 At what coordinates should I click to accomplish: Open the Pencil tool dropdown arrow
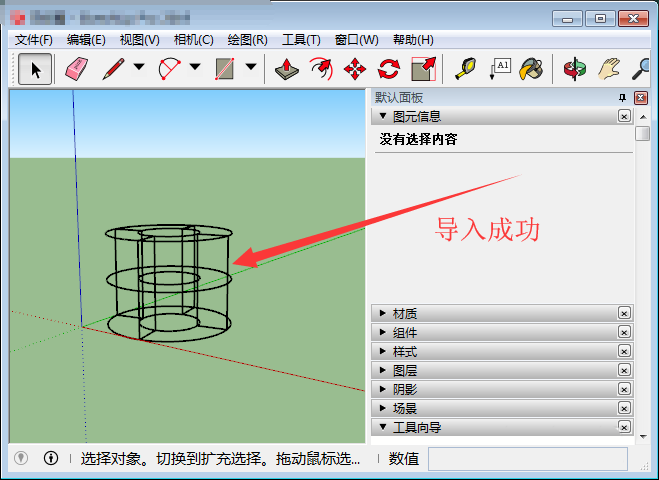139,67
